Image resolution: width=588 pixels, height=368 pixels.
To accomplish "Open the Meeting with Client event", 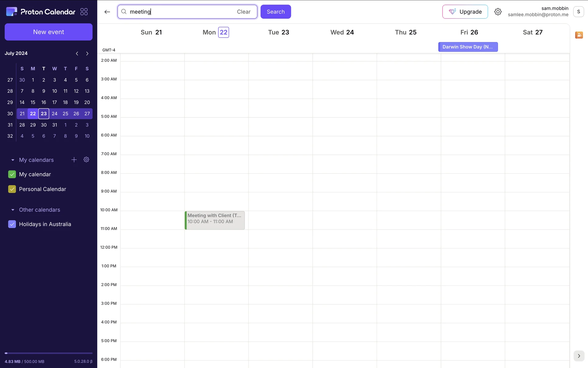I will tap(215, 220).
